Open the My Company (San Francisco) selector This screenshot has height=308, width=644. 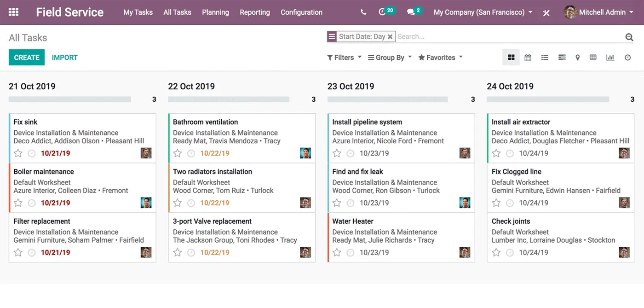[483, 12]
